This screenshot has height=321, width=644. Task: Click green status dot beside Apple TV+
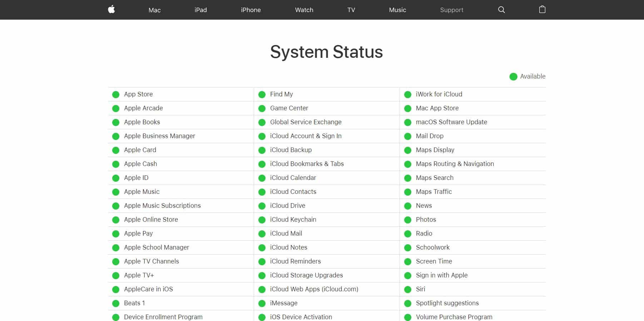tap(116, 276)
